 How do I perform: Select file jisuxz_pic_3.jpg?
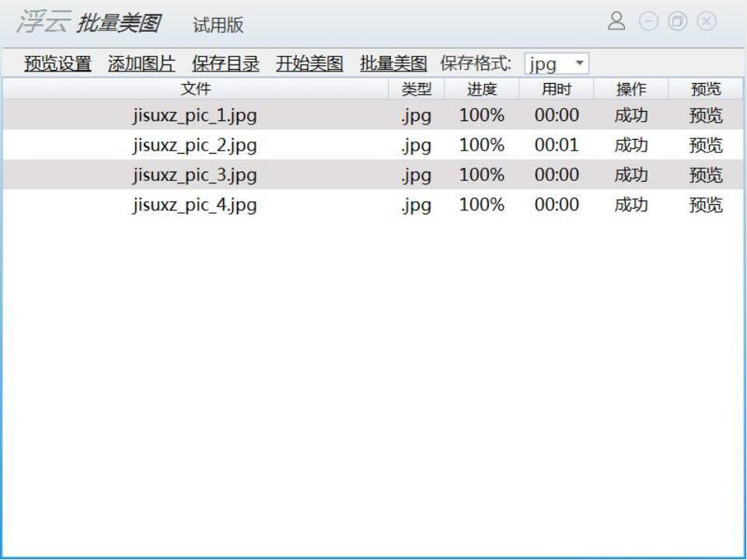click(x=195, y=176)
